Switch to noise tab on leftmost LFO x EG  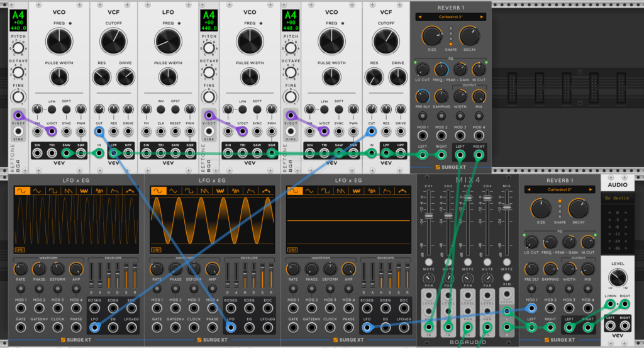tap(84, 191)
